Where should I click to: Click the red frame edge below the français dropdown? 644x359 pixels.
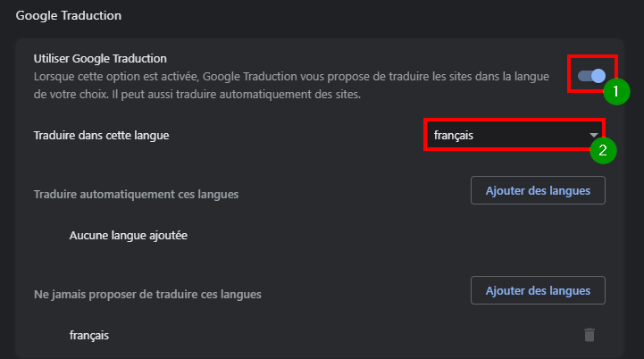(507, 149)
